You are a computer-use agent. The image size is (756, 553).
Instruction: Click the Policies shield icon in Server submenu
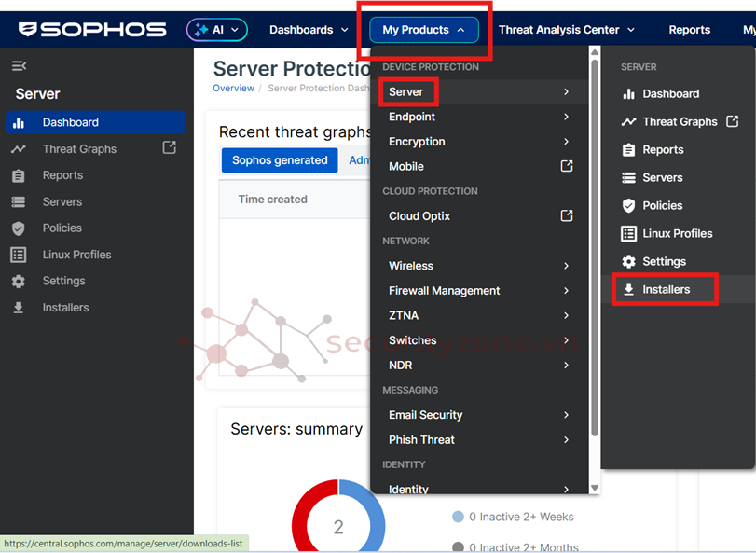[629, 206]
